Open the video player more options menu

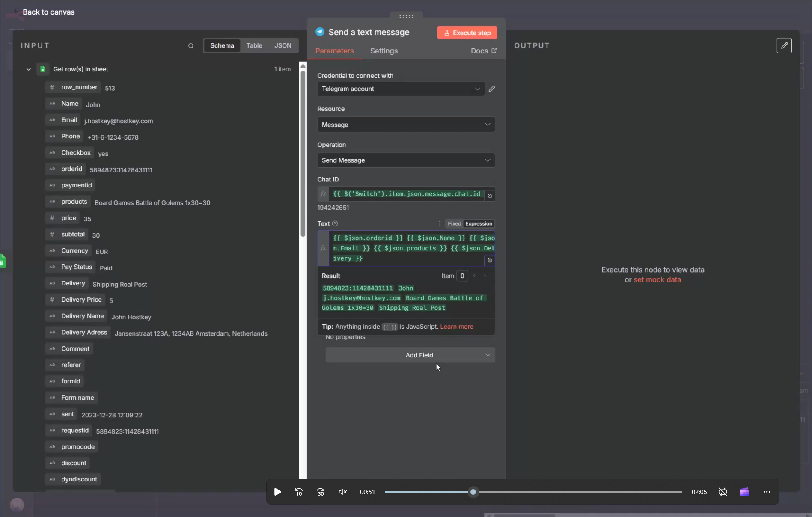coord(767,492)
